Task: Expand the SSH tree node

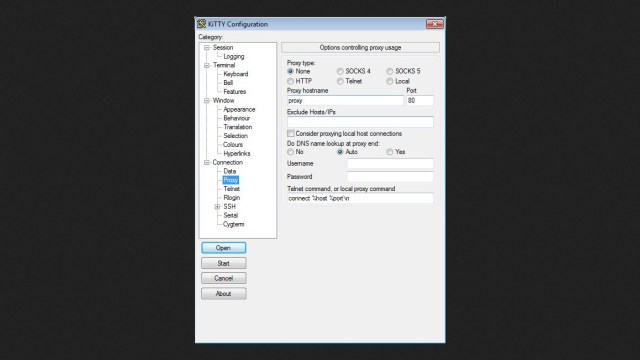Action: [218, 207]
